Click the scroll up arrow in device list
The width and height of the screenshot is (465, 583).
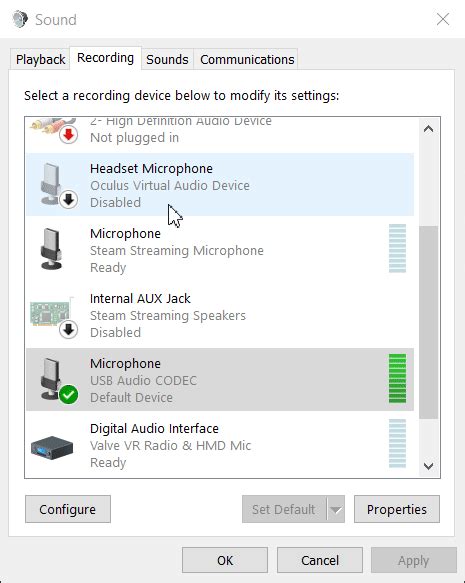pos(428,129)
